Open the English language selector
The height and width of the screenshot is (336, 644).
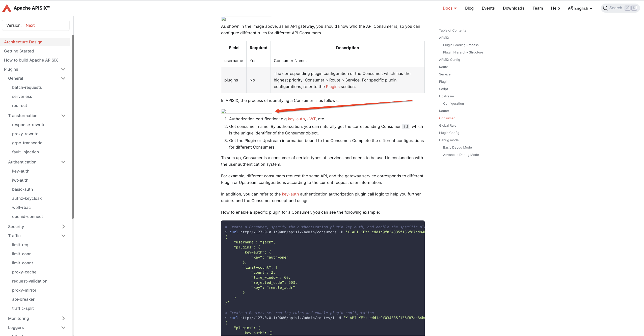pos(581,8)
